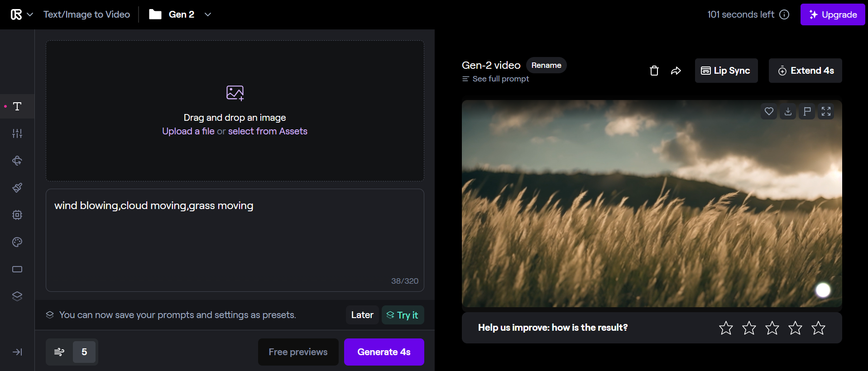Select the Text prompt tool in sidebar
The image size is (868, 371).
(17, 106)
